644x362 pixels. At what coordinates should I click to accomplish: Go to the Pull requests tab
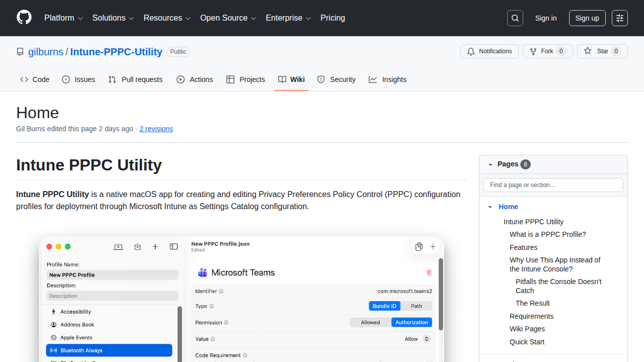[135, 79]
